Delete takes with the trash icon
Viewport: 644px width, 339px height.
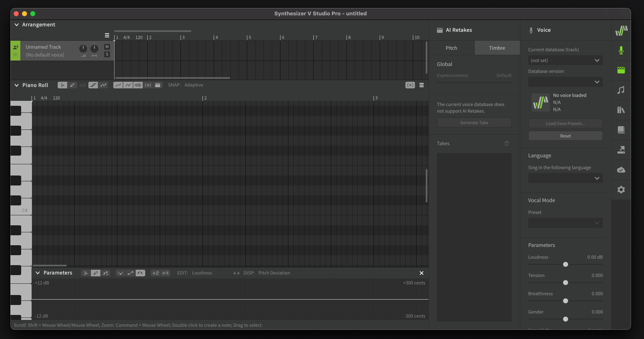coord(507,143)
